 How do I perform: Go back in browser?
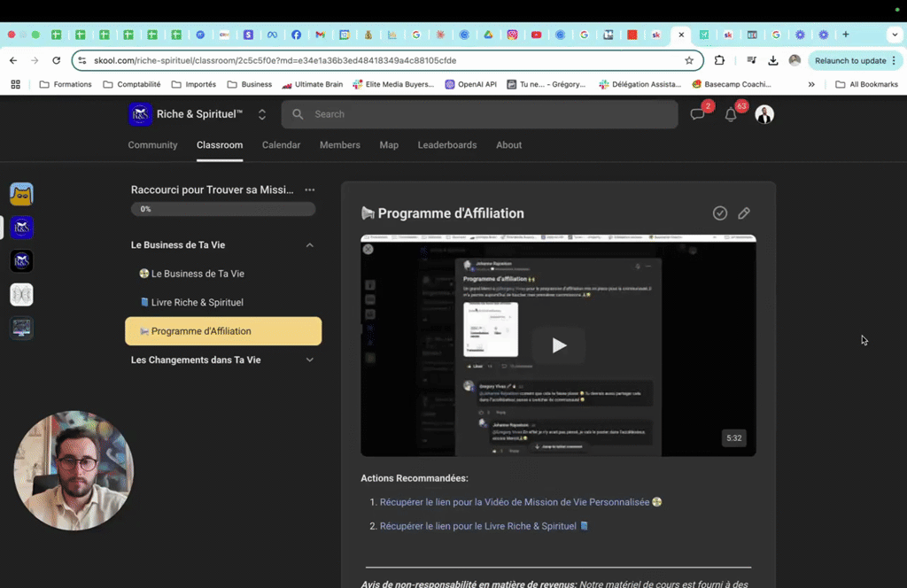pos(13,60)
